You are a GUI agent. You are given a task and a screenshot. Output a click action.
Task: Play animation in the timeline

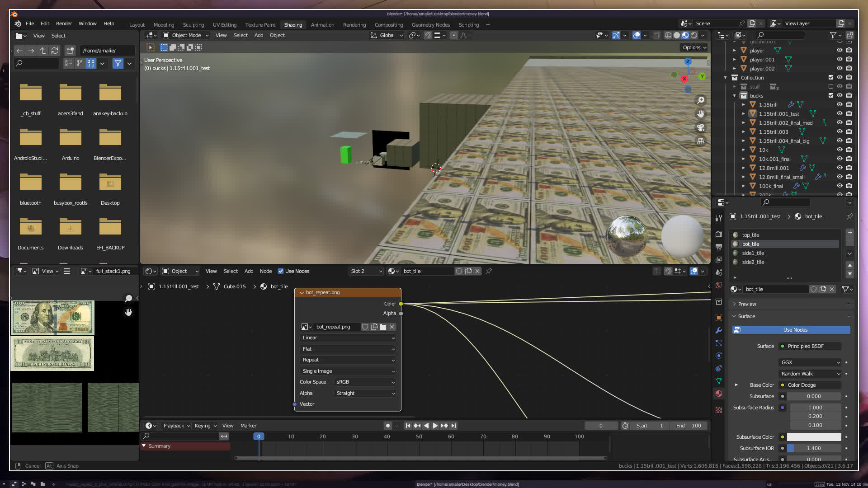[x=435, y=426]
